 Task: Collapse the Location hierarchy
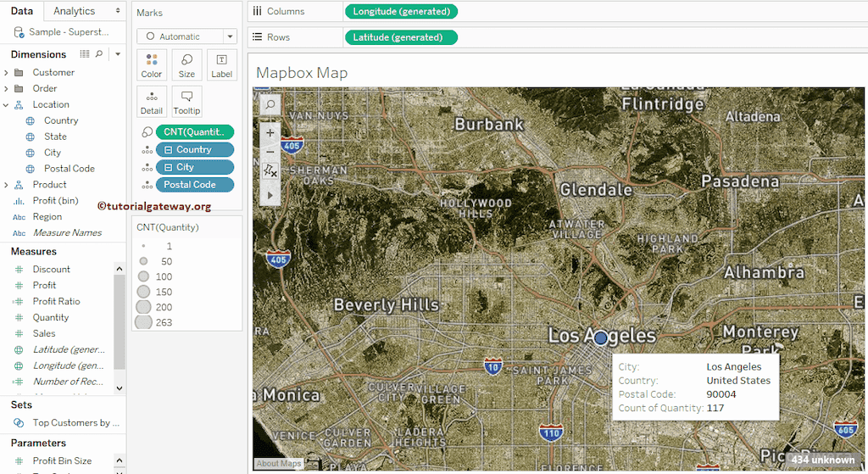tap(7, 105)
